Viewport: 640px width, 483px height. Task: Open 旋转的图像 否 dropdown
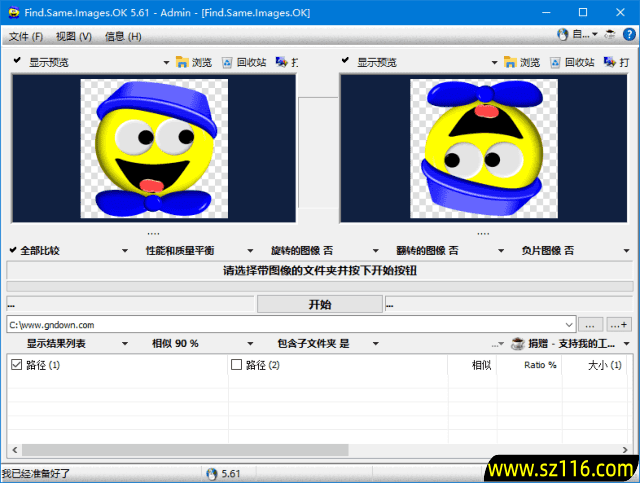tap(325, 251)
